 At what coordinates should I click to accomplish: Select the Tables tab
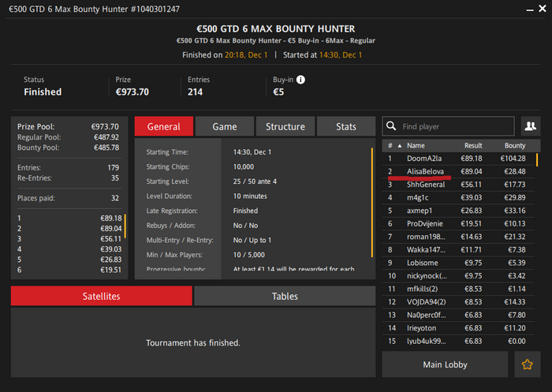coord(285,296)
